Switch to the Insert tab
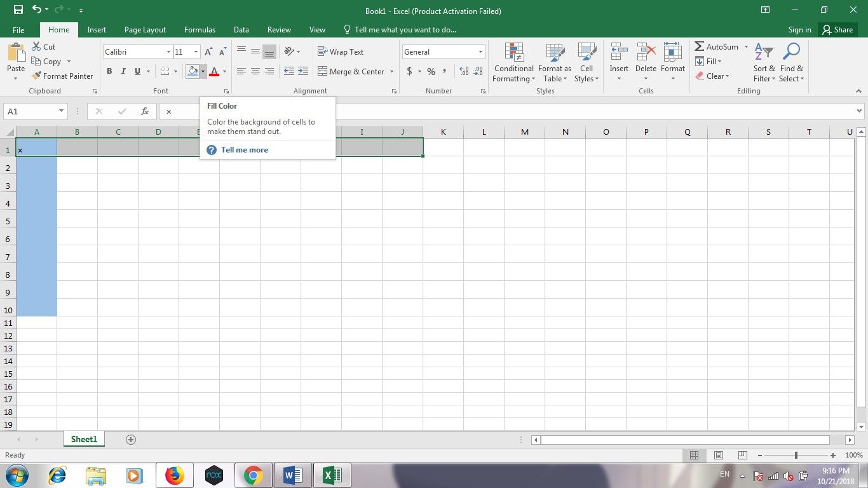 point(97,30)
